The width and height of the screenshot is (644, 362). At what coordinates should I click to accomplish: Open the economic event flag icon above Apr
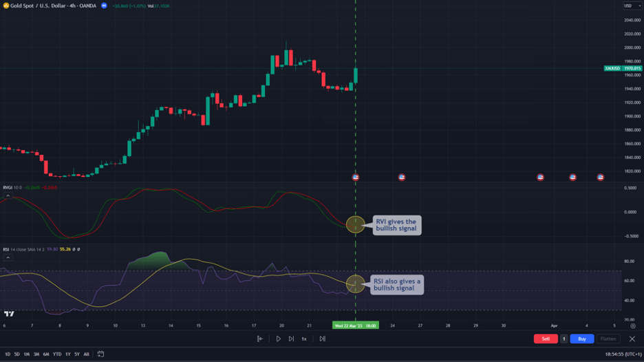click(x=572, y=177)
